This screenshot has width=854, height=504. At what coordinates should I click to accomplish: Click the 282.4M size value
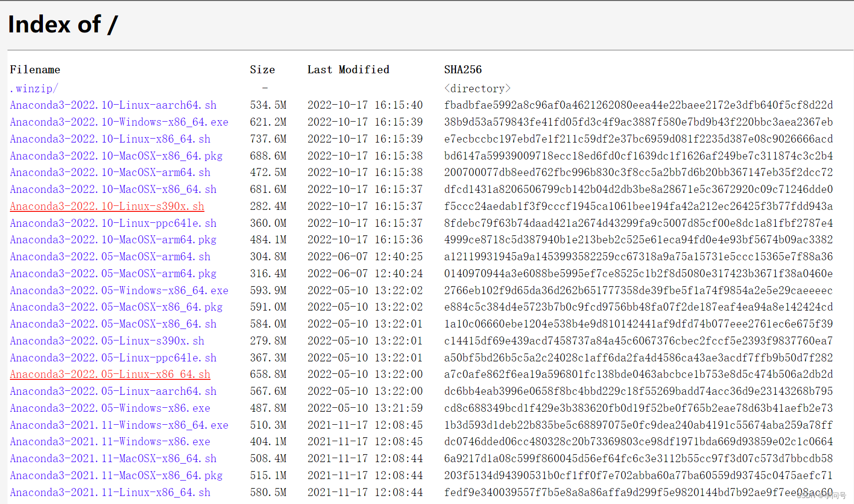tap(268, 206)
